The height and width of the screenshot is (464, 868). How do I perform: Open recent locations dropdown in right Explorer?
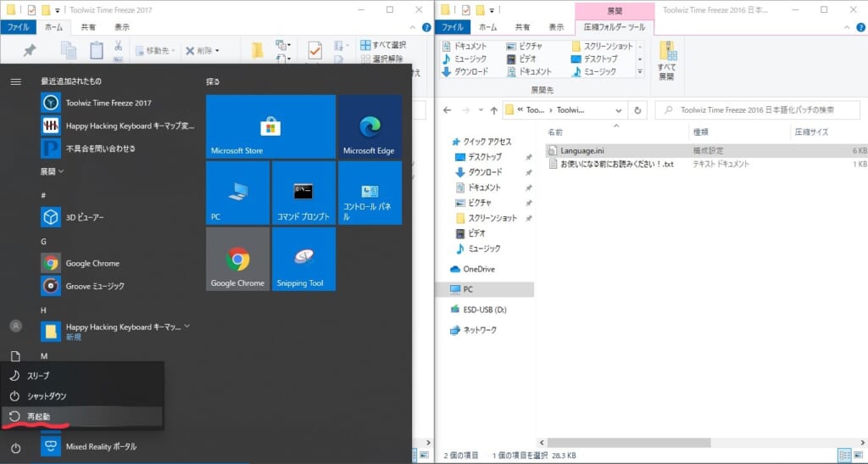pyautogui.click(x=481, y=110)
